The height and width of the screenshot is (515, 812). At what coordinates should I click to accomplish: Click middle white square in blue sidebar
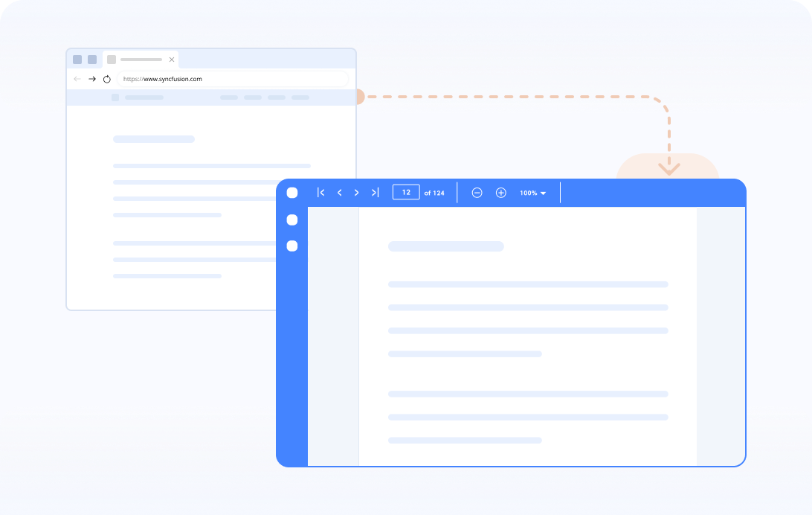tap(292, 220)
